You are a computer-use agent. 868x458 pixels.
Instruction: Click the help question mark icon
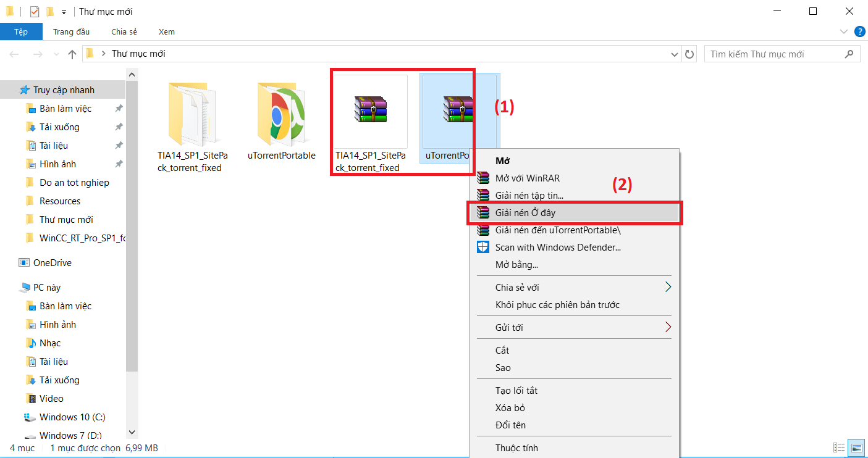(859, 31)
